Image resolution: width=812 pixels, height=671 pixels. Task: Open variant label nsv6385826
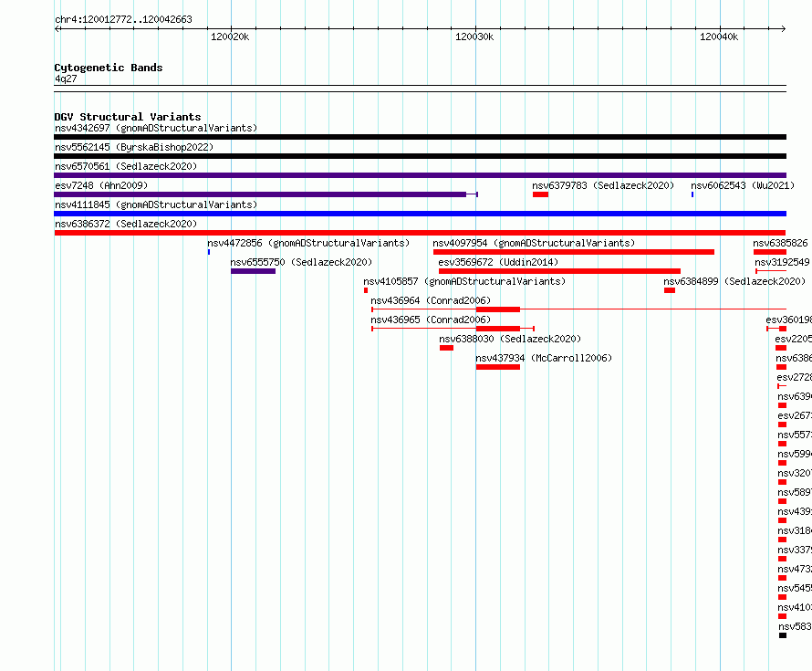[780, 243]
